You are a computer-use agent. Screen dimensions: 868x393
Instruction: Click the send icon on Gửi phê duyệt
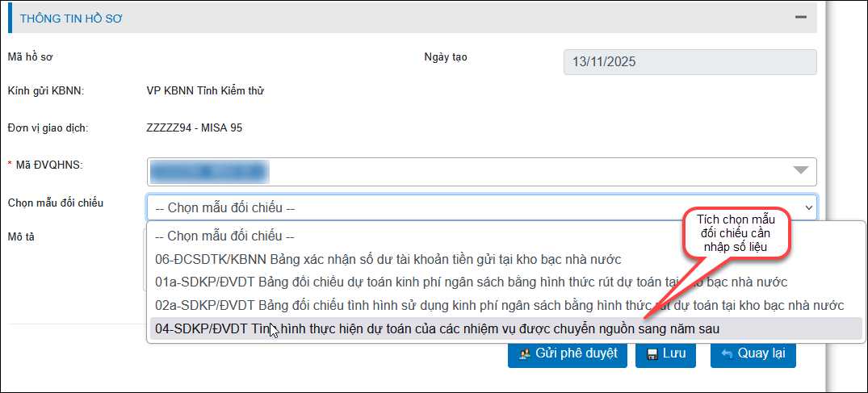click(x=523, y=353)
